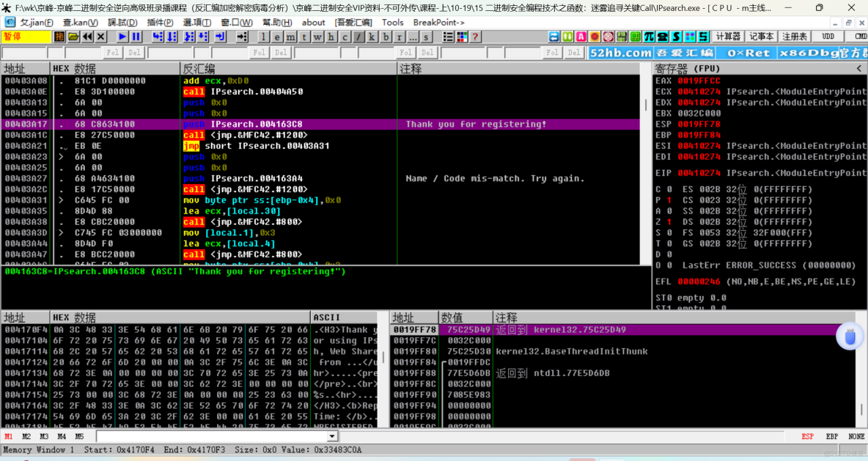Select the EBP stack mode toggle
Viewport: 868px width, 461px height.
click(832, 436)
